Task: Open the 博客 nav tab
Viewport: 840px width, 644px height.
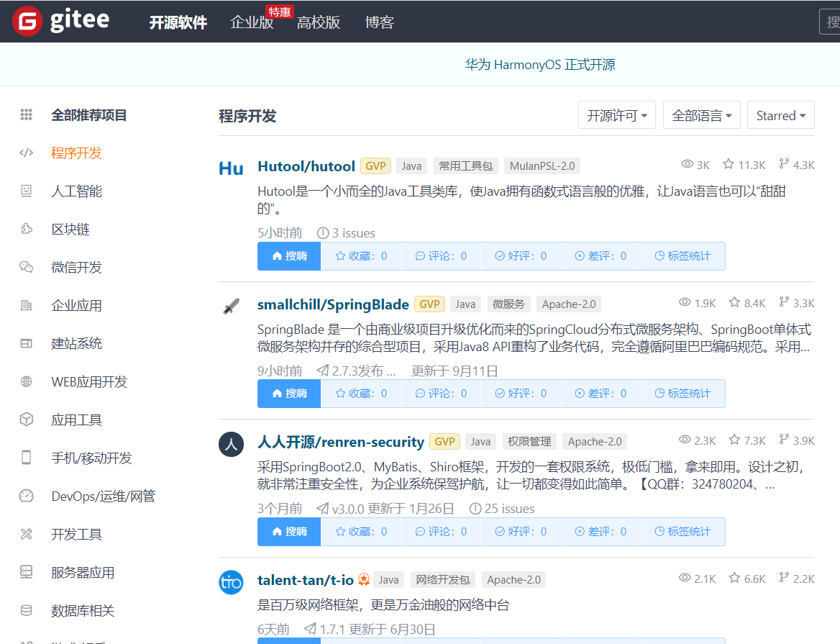Action: (x=379, y=22)
